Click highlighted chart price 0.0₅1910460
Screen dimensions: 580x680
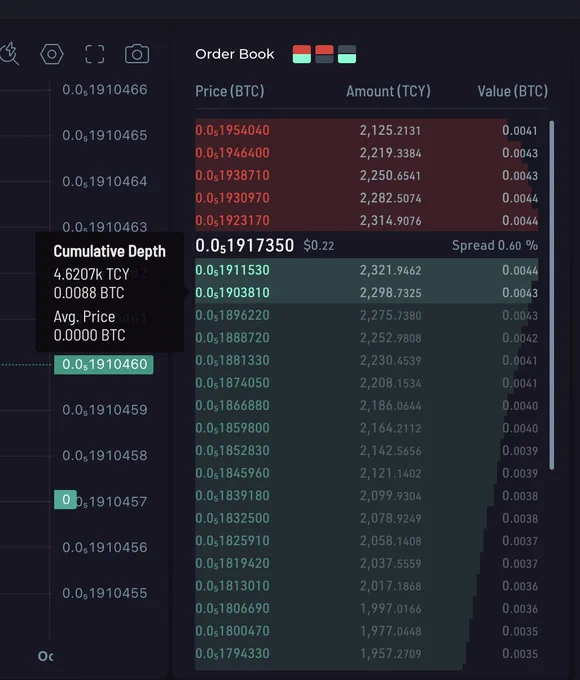104,364
